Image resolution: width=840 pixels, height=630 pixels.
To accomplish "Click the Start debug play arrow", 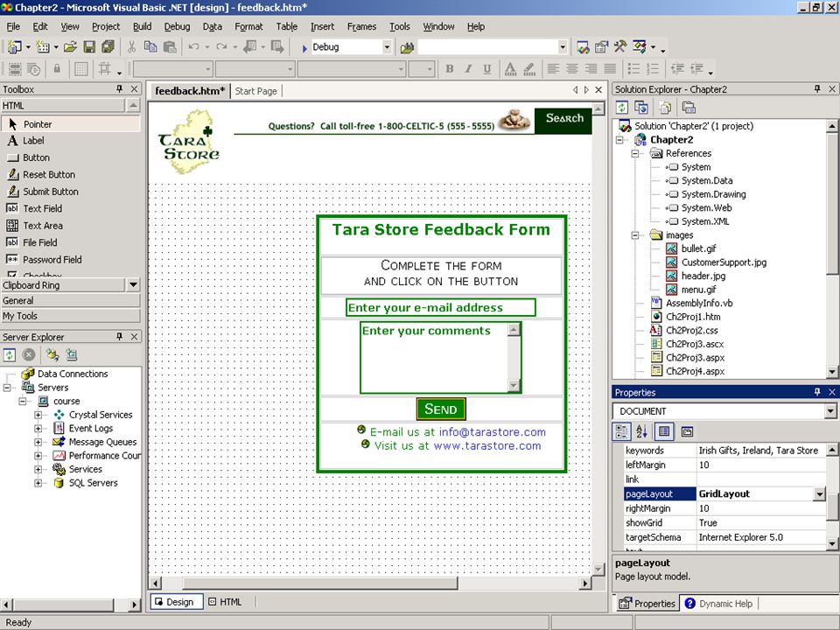I will [x=304, y=47].
